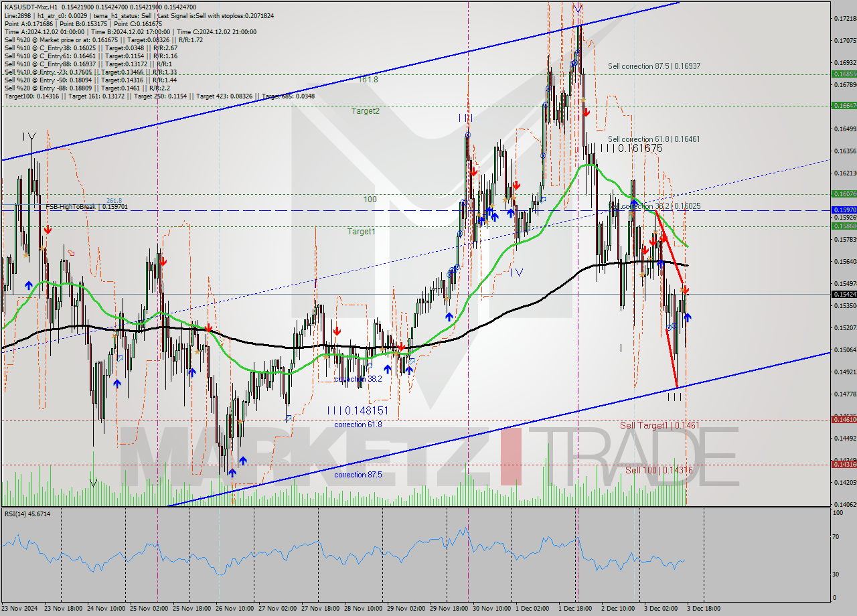Select the 'I I I 0.161675' wave label
The image size is (857, 616).
pos(631,148)
